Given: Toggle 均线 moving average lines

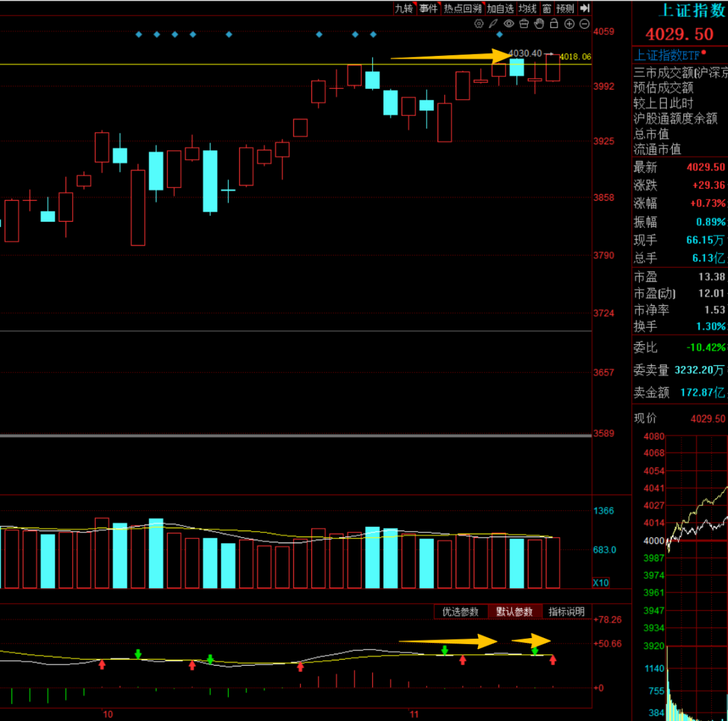Looking at the screenshot, I should pos(527,8).
